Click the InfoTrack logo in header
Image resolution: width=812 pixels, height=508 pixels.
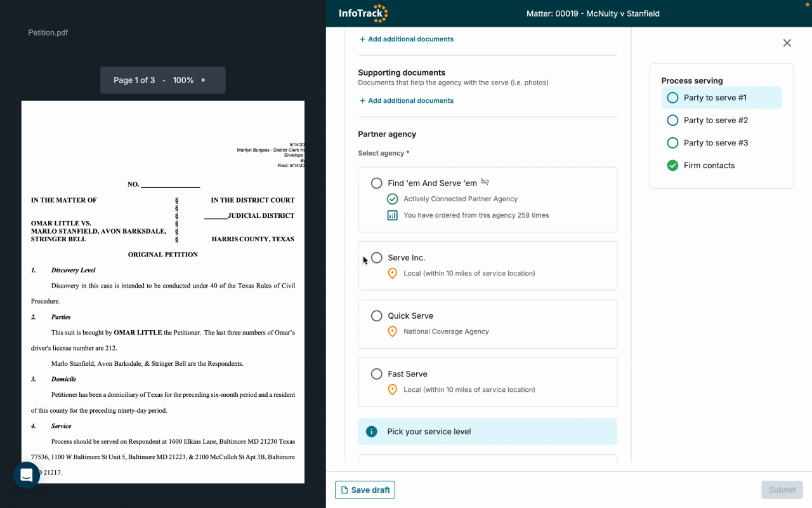coord(363,13)
